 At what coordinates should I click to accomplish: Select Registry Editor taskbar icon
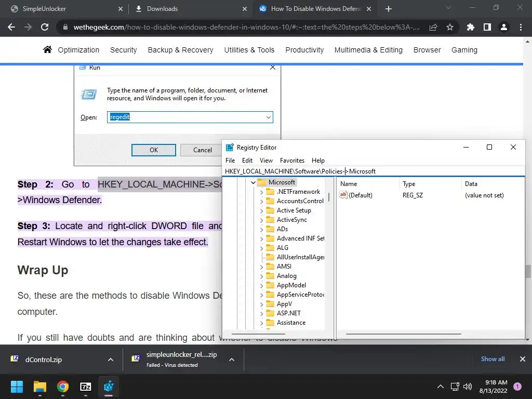pos(109,387)
